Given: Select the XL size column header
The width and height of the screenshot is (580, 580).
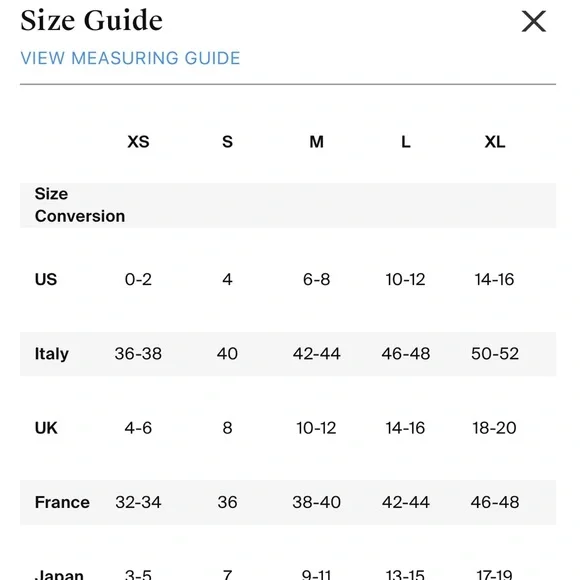Looking at the screenshot, I should click(x=495, y=142).
